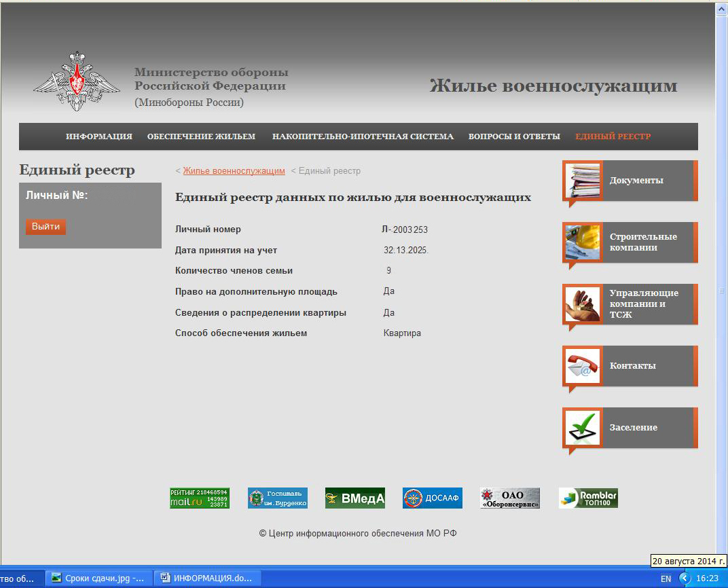This screenshot has height=588, width=728.
Task: Click the EN language indicator in tray
Action: coord(666,578)
